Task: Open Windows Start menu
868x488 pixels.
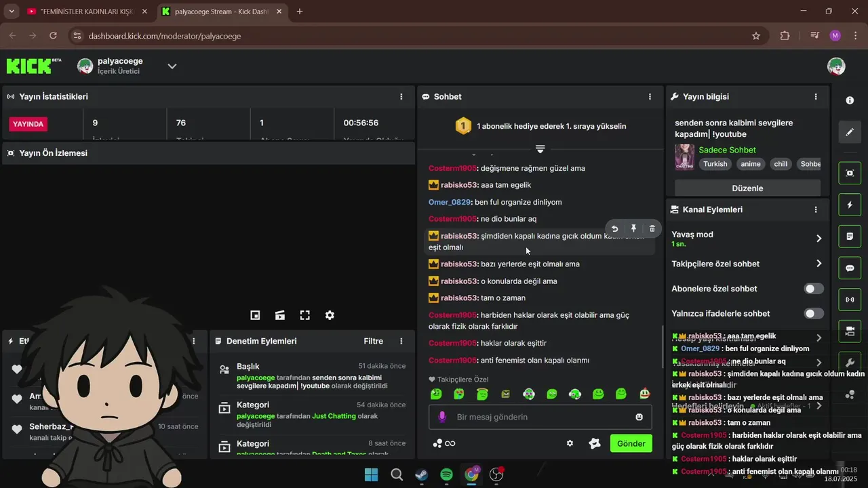Action: [x=372, y=474]
